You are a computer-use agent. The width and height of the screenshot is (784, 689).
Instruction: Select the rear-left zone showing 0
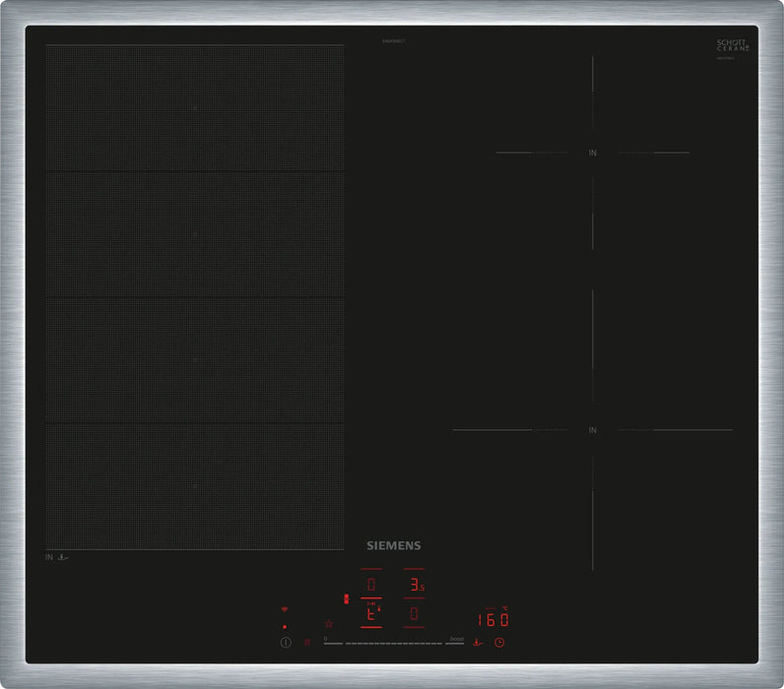click(371, 584)
